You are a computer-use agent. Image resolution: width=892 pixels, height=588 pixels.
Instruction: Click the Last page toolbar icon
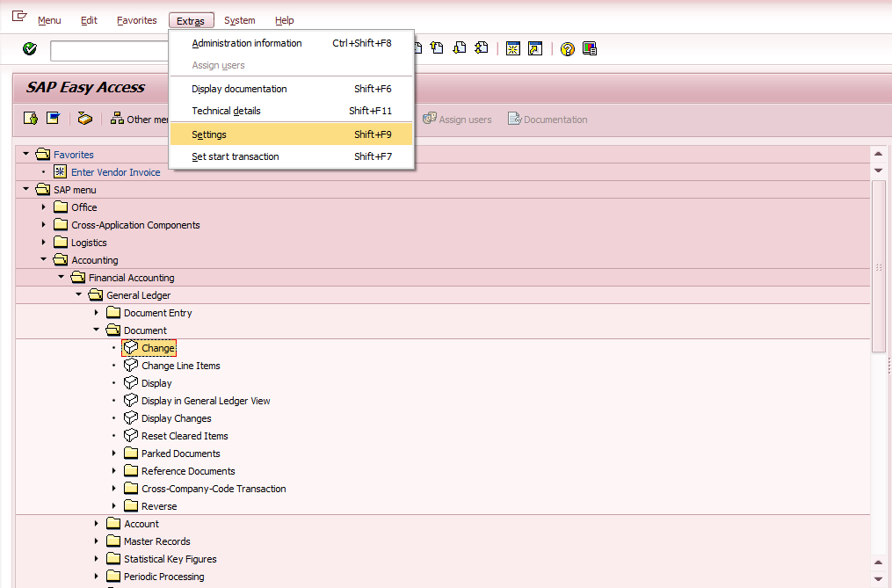click(x=482, y=48)
